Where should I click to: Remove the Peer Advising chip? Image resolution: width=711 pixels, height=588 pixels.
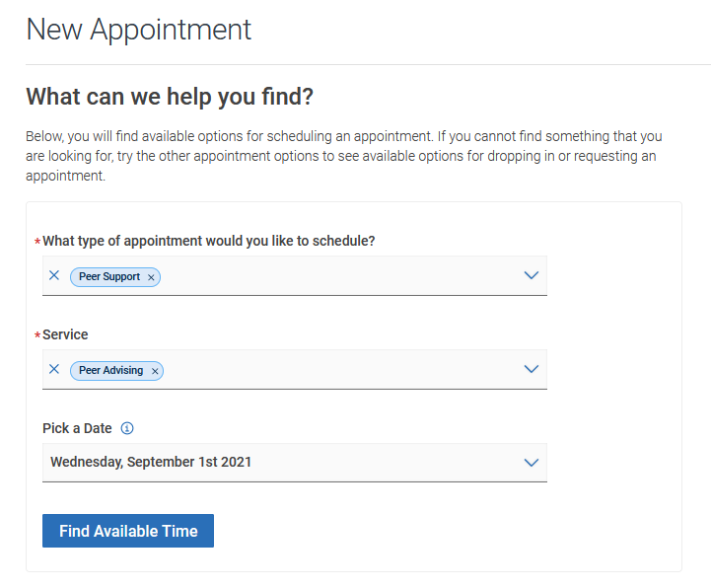pos(155,371)
